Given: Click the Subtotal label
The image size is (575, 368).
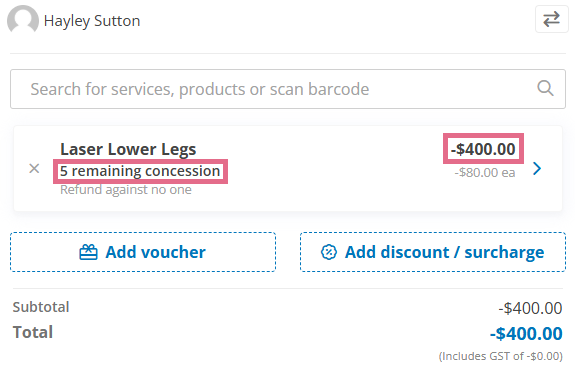Looking at the screenshot, I should point(41,307).
